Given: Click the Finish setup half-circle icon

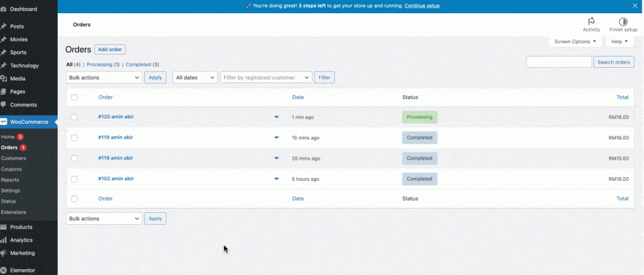Looking at the screenshot, I should pos(623,22).
